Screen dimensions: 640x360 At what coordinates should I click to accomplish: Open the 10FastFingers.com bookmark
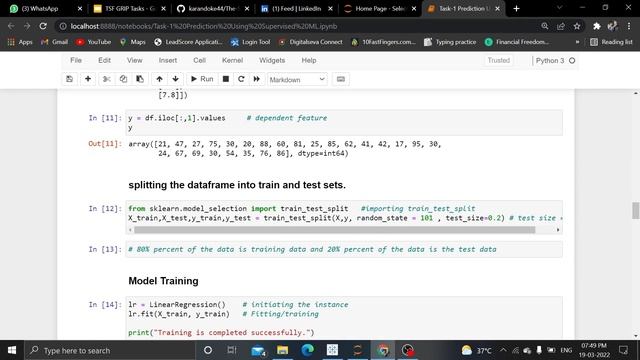click(384, 42)
